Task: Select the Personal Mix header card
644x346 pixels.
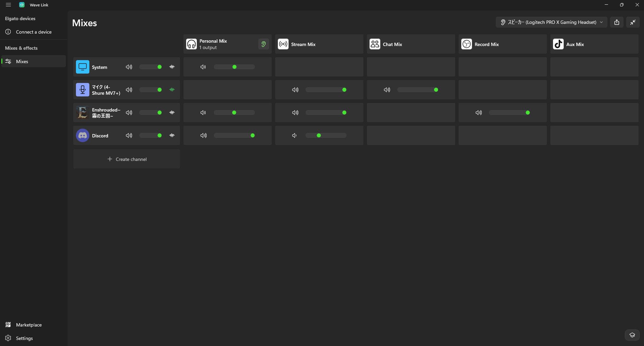Action: click(227, 44)
